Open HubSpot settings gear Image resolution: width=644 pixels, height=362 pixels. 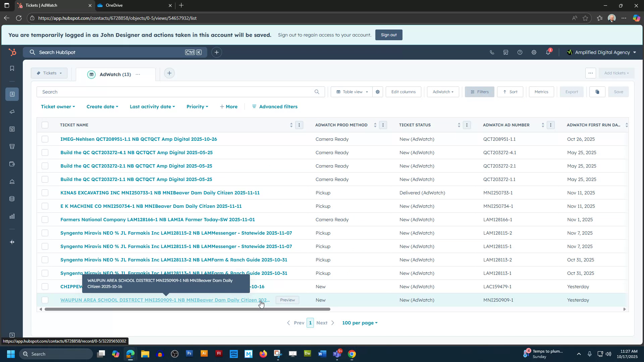[534, 52]
